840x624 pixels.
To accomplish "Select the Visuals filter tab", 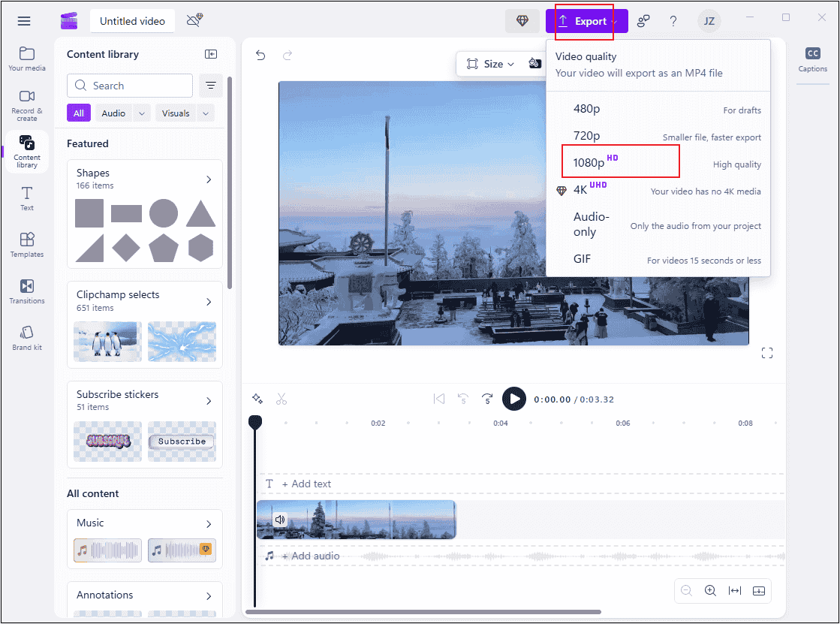I will point(176,113).
